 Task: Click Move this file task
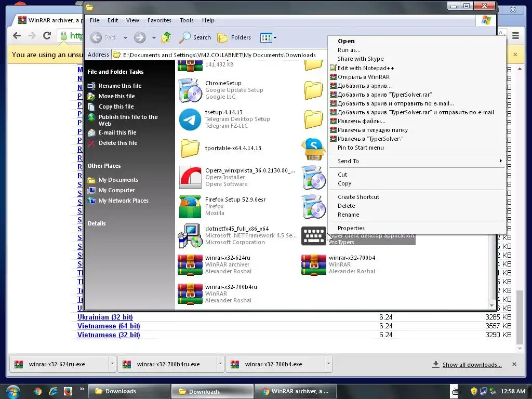pos(117,96)
